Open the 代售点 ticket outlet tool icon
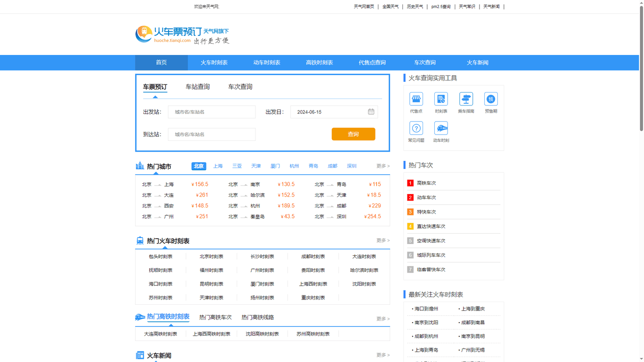Viewport: 644px width, 362px height. click(x=416, y=99)
